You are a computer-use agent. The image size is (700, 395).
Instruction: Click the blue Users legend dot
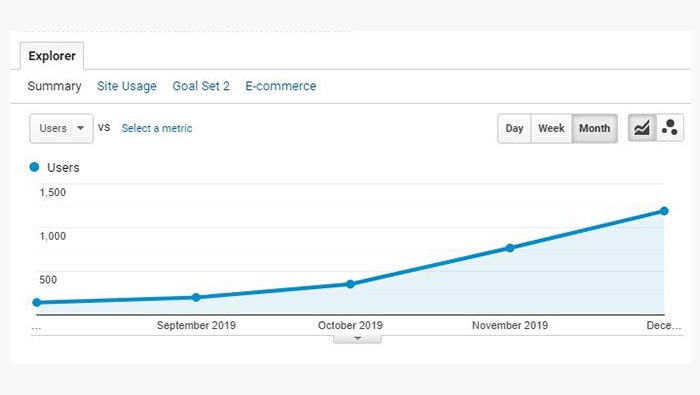point(34,167)
